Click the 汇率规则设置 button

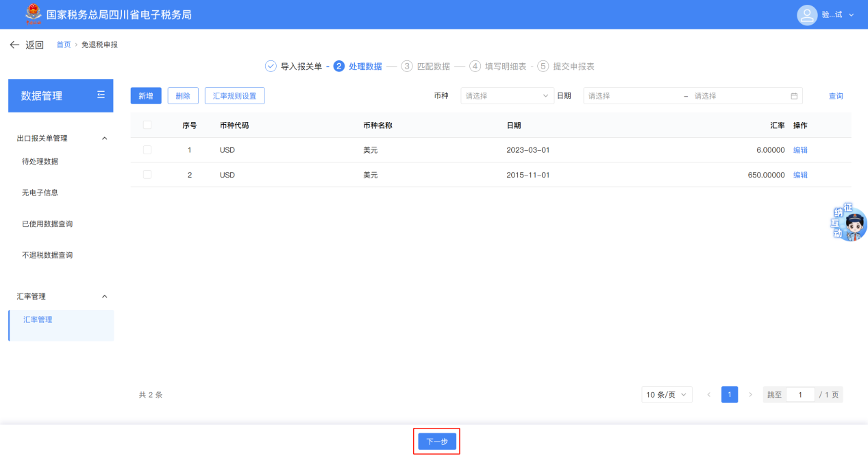234,96
